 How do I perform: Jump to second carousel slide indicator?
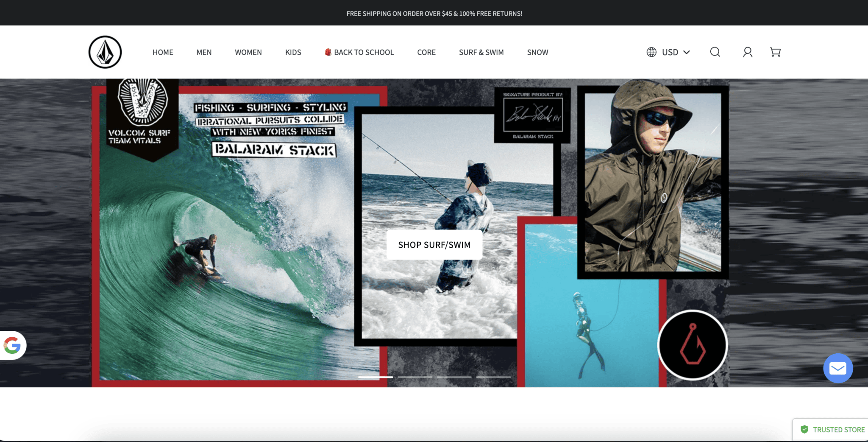coord(415,377)
